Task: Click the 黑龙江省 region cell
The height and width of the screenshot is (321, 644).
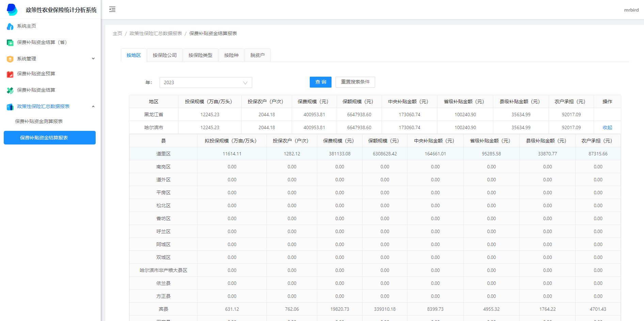Action: (x=154, y=114)
